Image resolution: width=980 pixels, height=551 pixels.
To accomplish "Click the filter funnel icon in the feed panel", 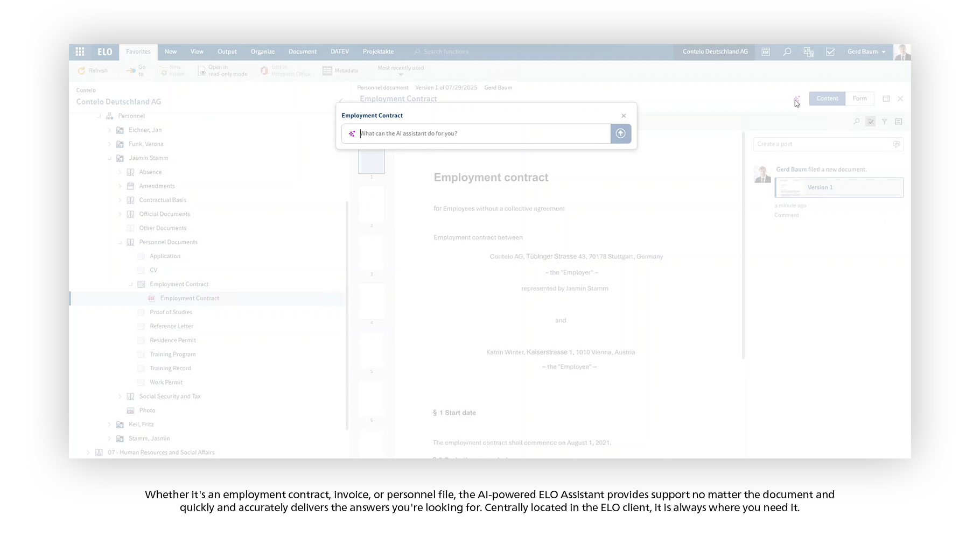I will click(x=885, y=121).
